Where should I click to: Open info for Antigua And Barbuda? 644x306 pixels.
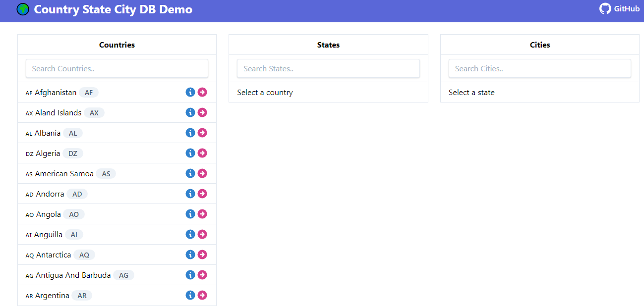[190, 275]
